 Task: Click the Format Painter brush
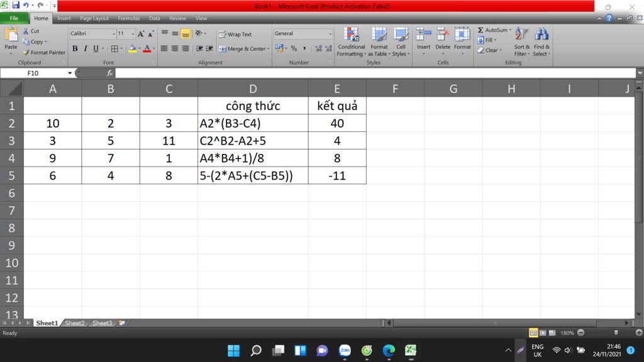[x=26, y=53]
